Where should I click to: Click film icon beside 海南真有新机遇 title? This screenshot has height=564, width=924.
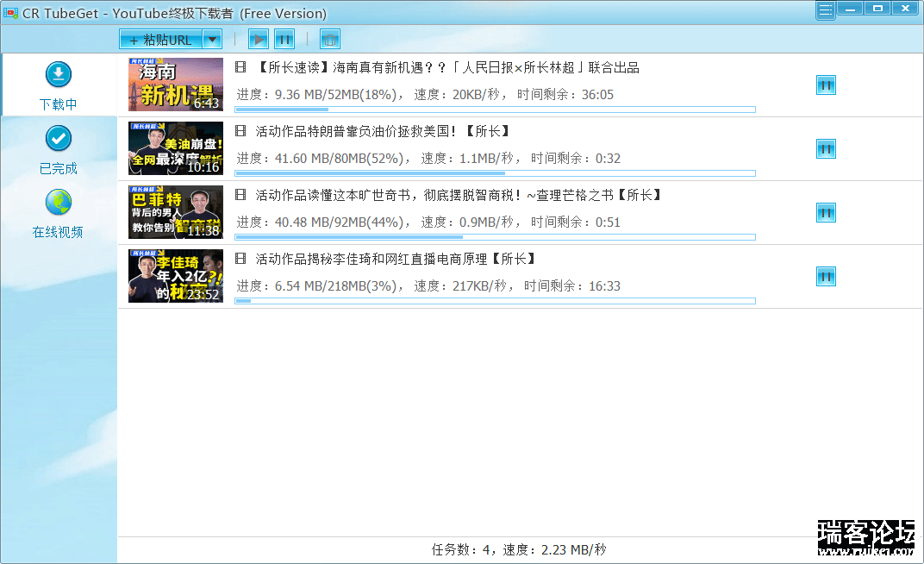point(240,67)
